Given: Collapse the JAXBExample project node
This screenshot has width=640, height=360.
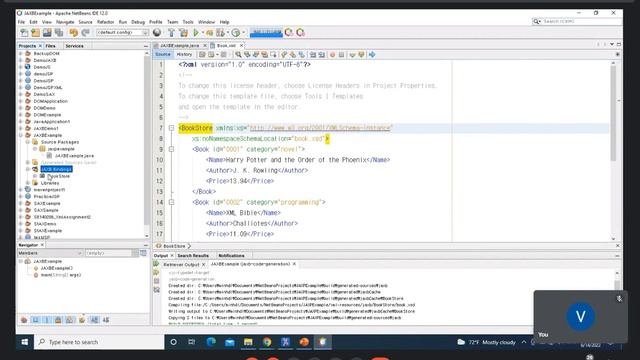Looking at the screenshot, I should (21, 135).
